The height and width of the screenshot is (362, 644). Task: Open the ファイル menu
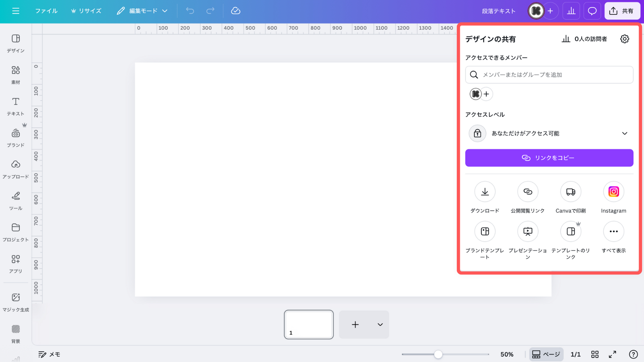[46, 11]
